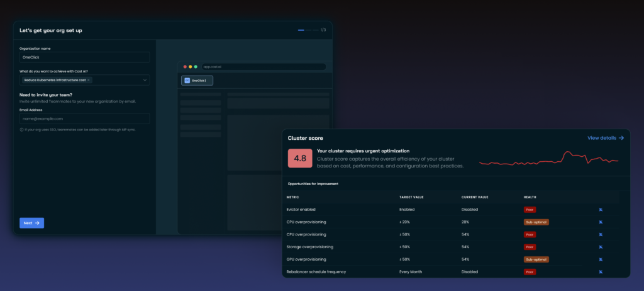Image resolution: width=644 pixels, height=291 pixels.
Task: Click the Cast AI icon in Storage overprovisioning row
Action: pos(601,247)
